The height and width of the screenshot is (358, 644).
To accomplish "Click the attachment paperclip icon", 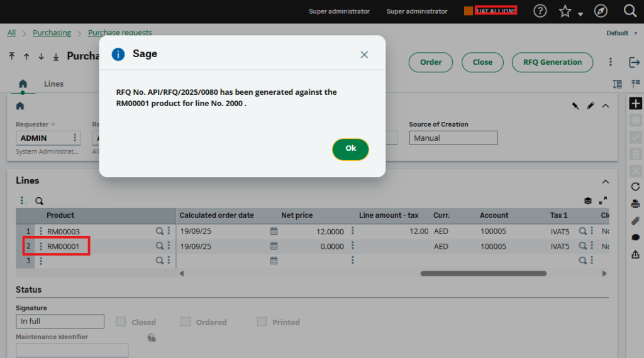I will coord(635,220).
